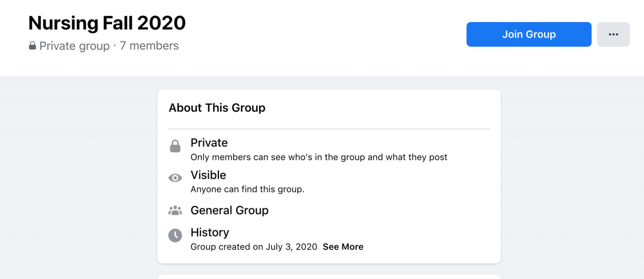The height and width of the screenshot is (279, 644).
Task: Click the partially visible card below About
Action: coord(329,277)
